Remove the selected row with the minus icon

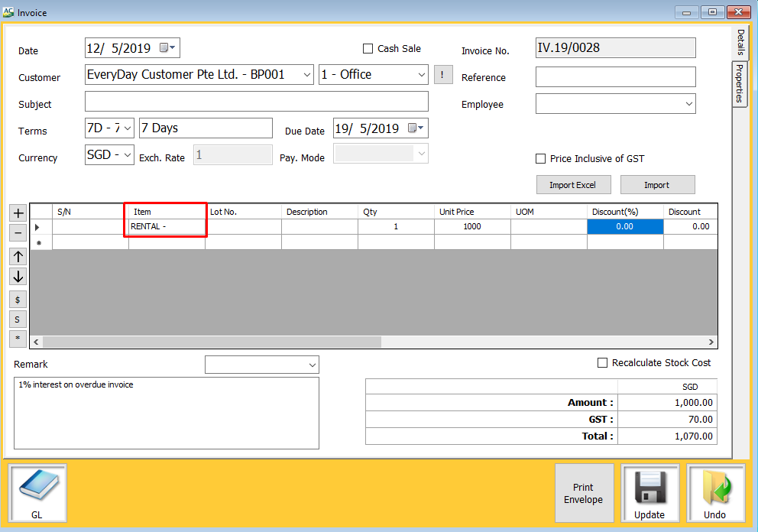(18, 233)
